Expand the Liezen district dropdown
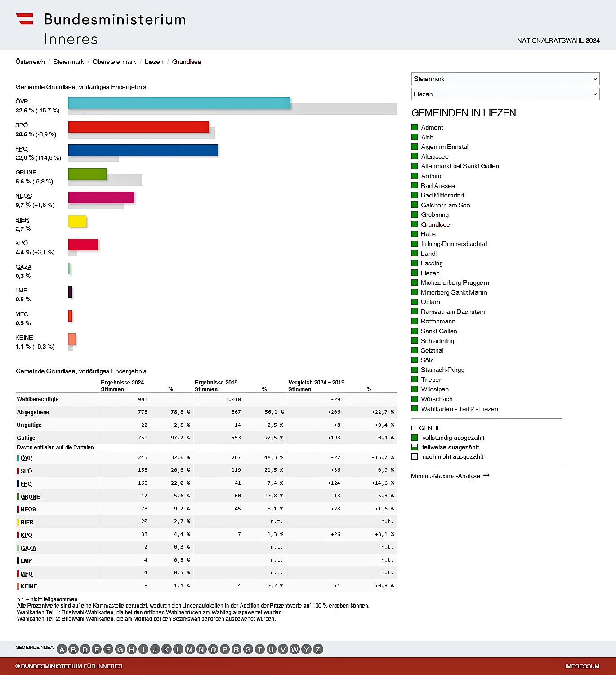 coord(505,94)
